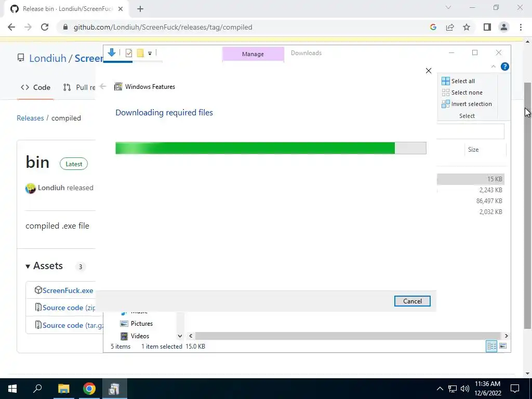
Task: Open Chrome three-dot menu
Action: 521,27
